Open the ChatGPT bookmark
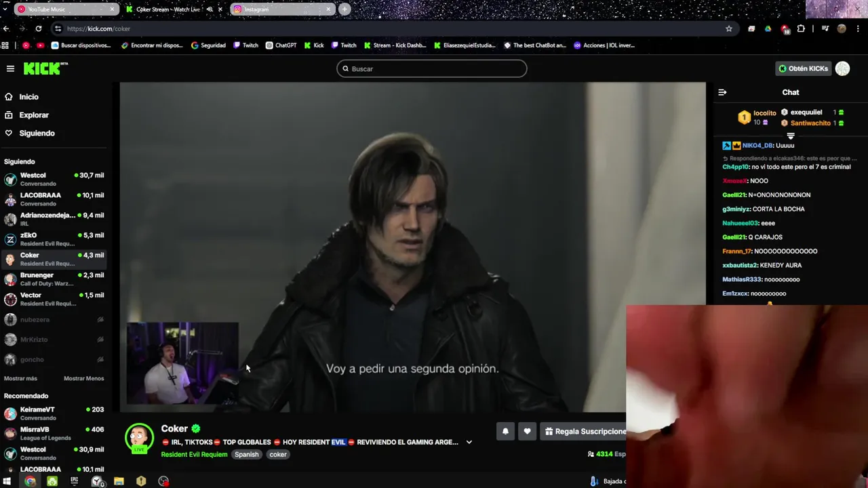The height and width of the screenshot is (488, 868). pos(281,45)
